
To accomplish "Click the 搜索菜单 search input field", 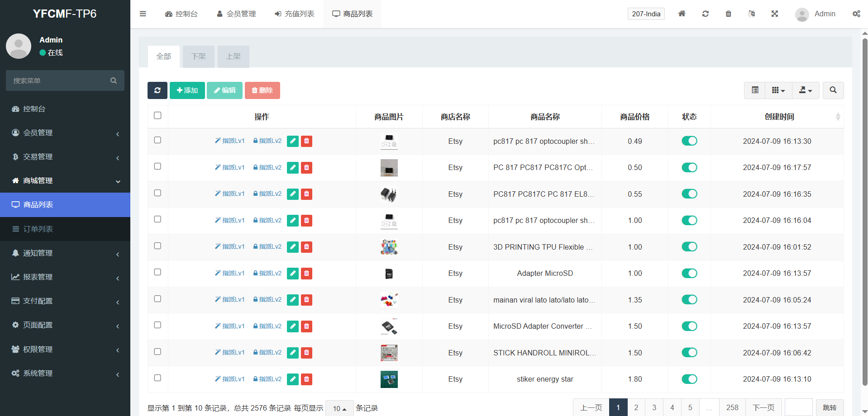I will (59, 80).
